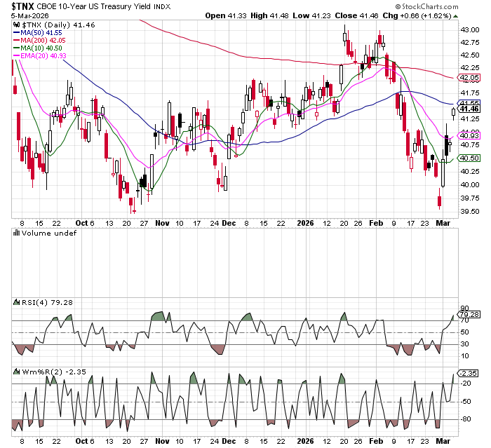Click the High 41.48 value
Screen dimensions: 491x448
(x=269, y=15)
